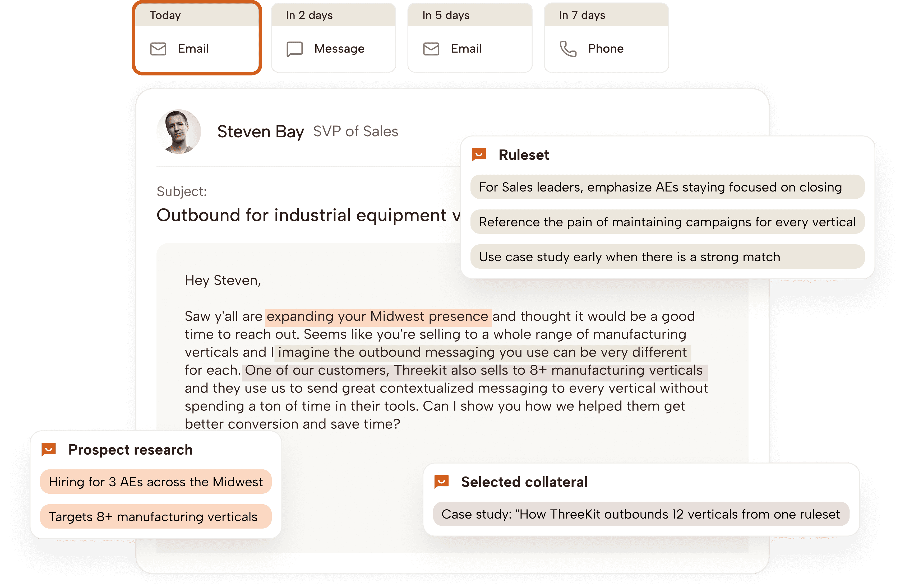Click the envelope icon in Today card

pyautogui.click(x=158, y=49)
